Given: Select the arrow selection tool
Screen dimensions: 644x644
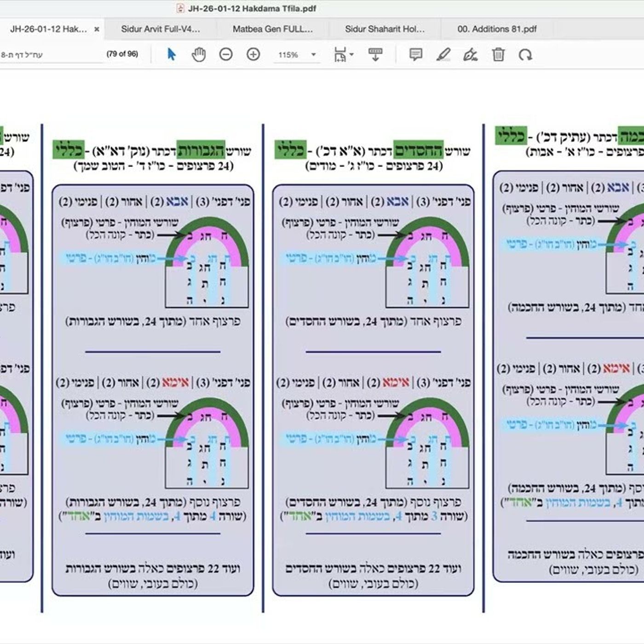Looking at the screenshot, I should point(171,54).
